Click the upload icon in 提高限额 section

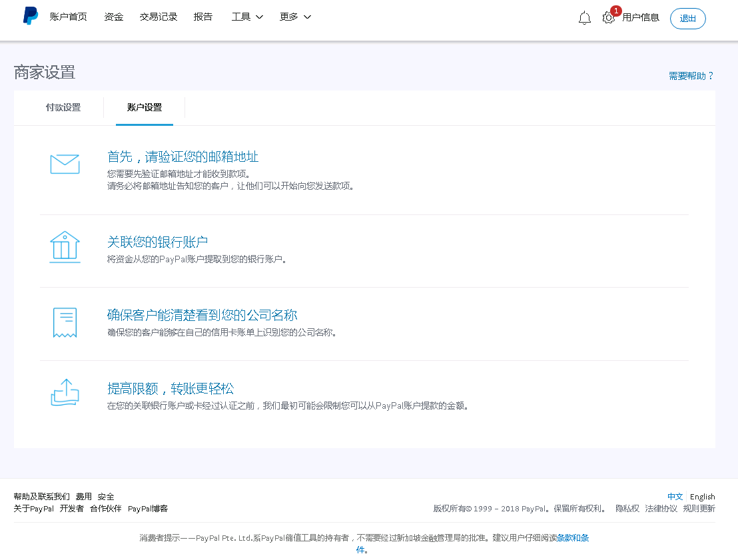[65, 394]
